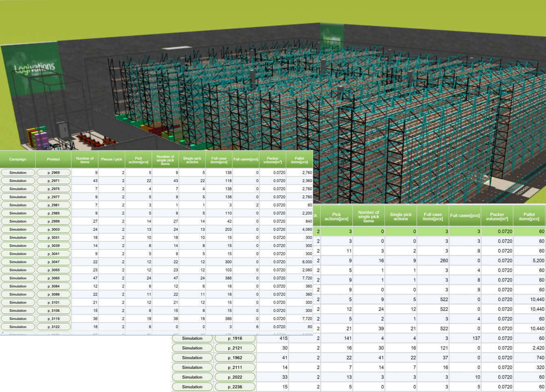Open product p_2971
This screenshot has height=392, width=546.
pyautogui.click(x=53, y=181)
